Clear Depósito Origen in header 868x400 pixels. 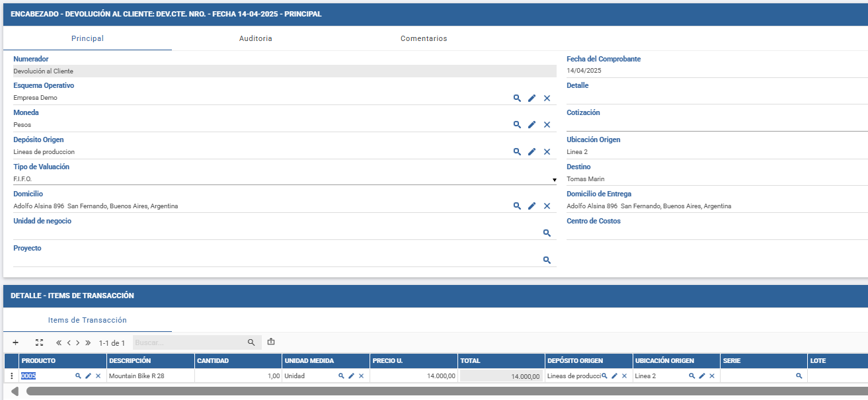(547, 151)
